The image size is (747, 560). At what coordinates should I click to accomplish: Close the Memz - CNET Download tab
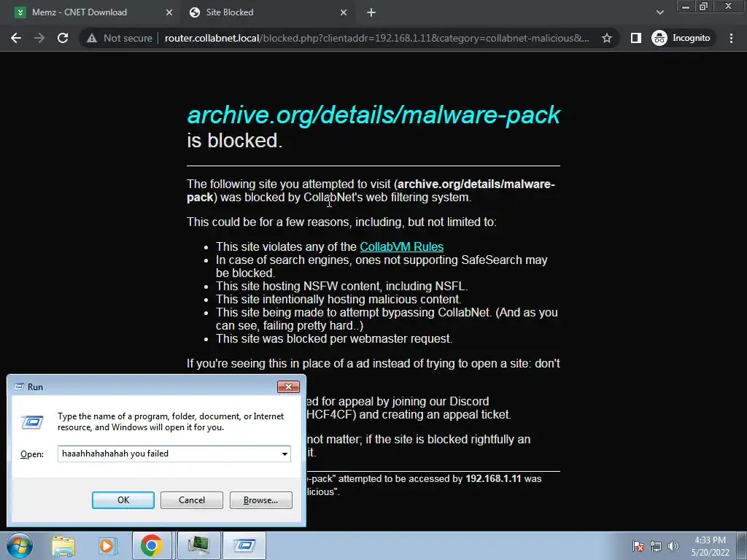pyautogui.click(x=169, y=12)
